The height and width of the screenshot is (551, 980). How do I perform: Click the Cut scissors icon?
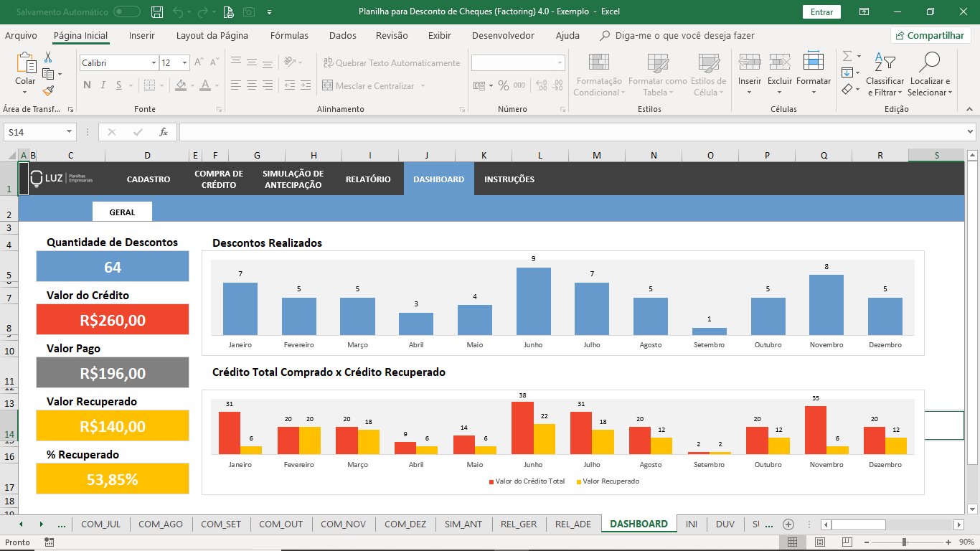48,57
